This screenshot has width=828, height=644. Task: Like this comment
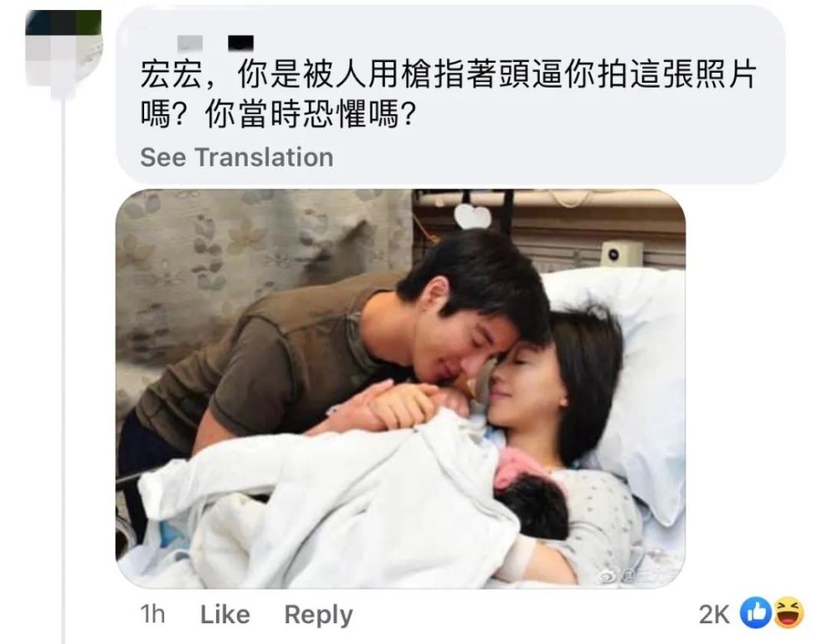225,614
